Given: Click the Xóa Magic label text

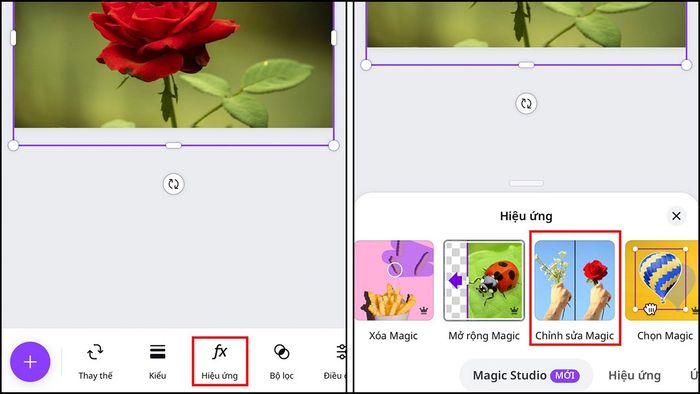Looking at the screenshot, I should (393, 336).
